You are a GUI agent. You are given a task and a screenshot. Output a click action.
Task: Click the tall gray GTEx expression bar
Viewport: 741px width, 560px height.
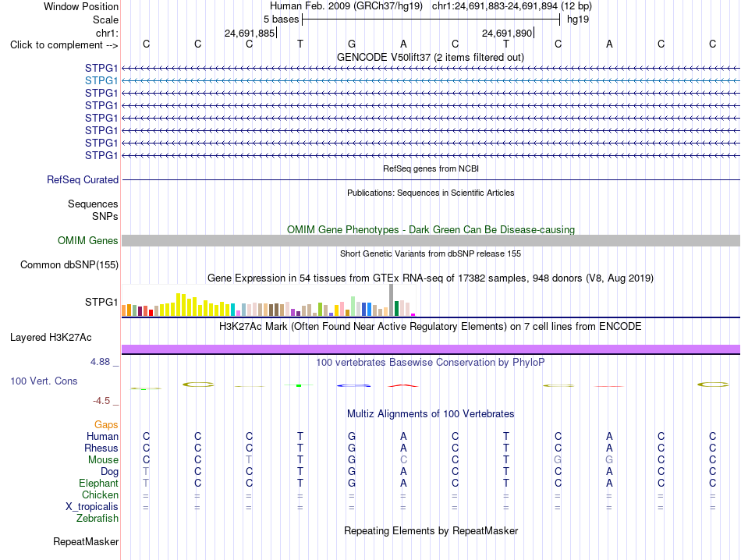[391, 300]
